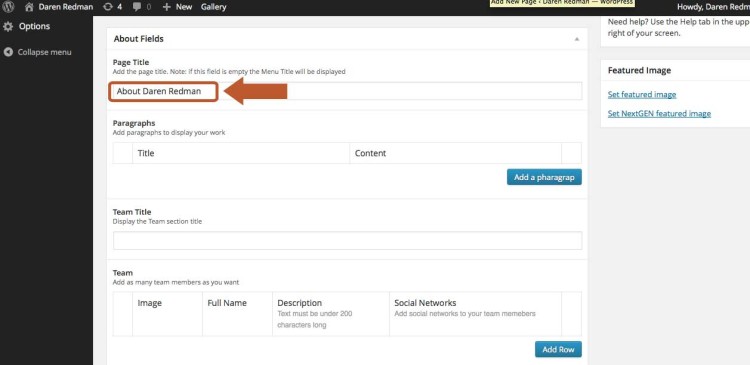
Task: Click the Featured Image panel heading
Action: 639,70
